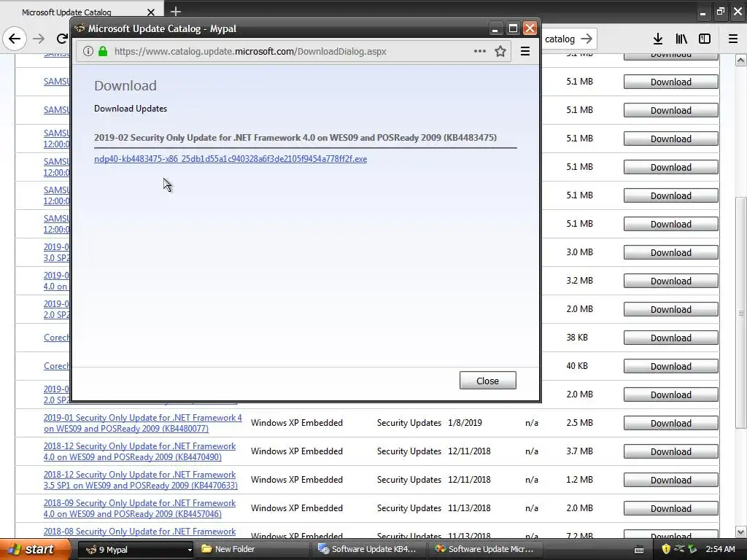
Task: Open the Downloads toolbar arrow icon
Action: pyautogui.click(x=658, y=39)
